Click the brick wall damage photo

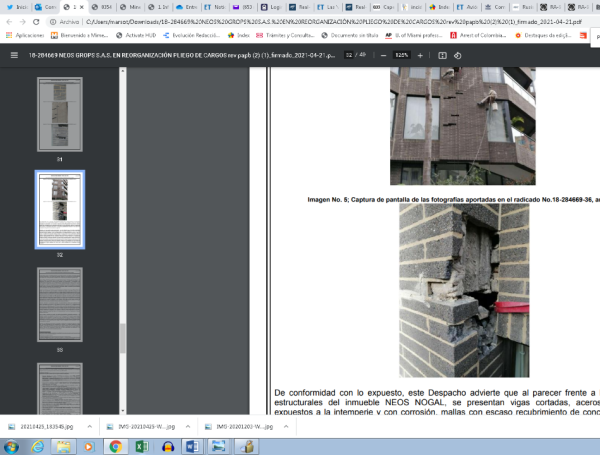pyautogui.click(x=464, y=290)
